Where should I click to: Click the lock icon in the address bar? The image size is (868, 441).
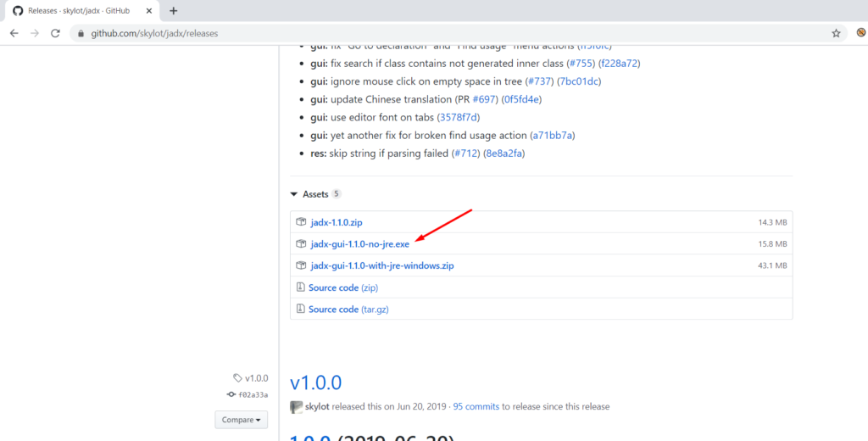pos(81,34)
